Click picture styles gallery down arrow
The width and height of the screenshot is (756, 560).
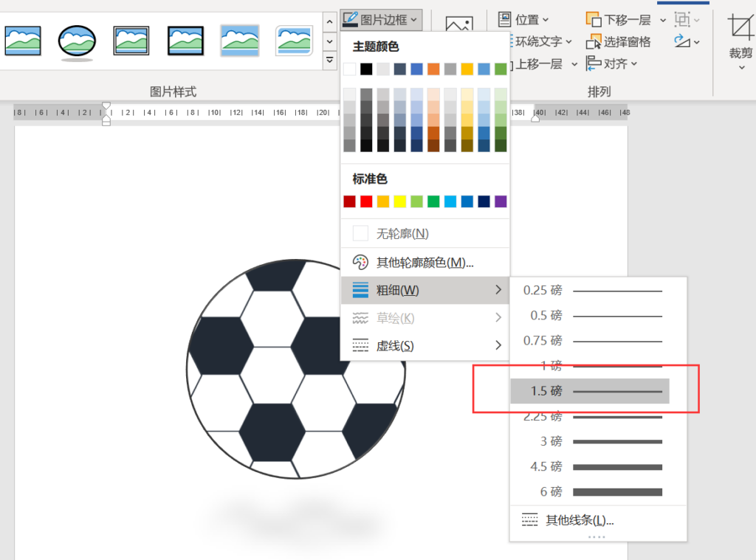click(x=329, y=41)
